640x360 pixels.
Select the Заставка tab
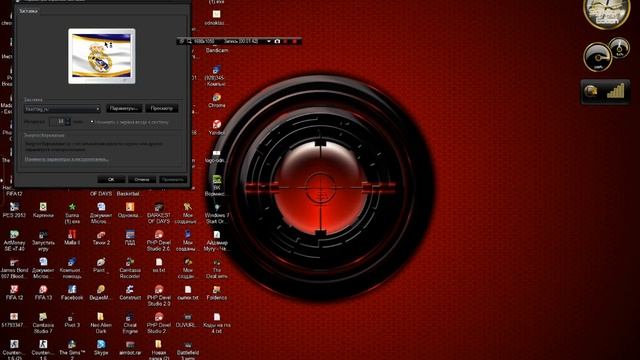click(28, 11)
